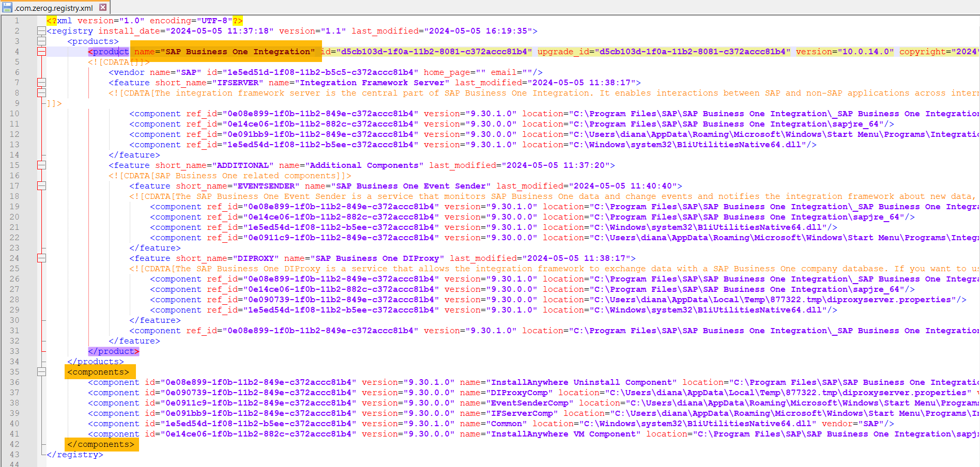The height and width of the screenshot is (467, 980).
Task: Click the name "InstallAnywhere Uninstall Component"
Action: [581, 382]
